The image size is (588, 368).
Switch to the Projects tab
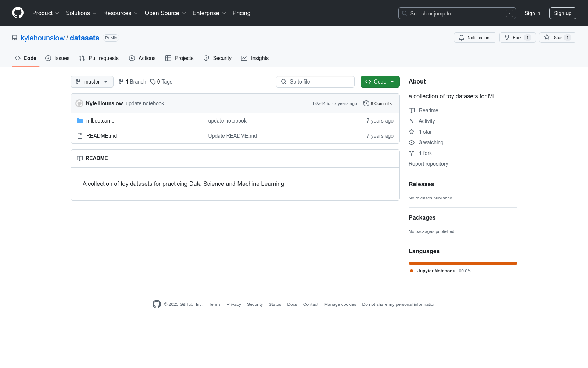[x=179, y=58]
